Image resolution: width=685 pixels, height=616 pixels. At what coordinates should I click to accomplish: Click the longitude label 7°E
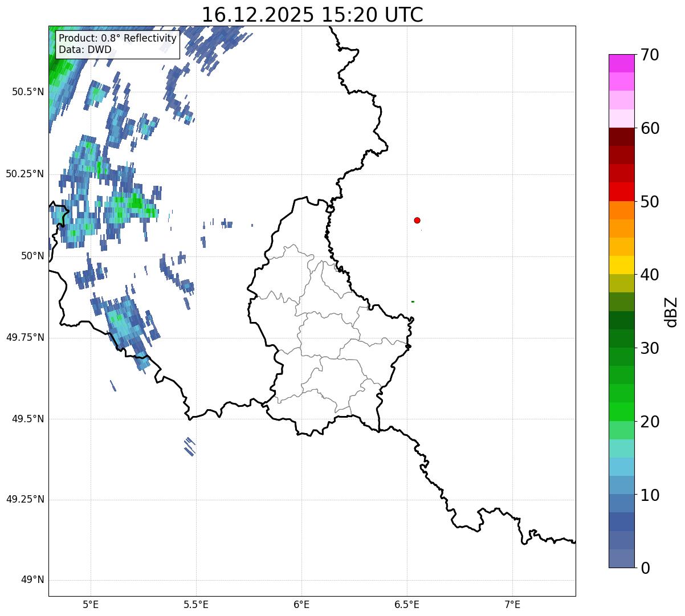pyautogui.click(x=512, y=604)
